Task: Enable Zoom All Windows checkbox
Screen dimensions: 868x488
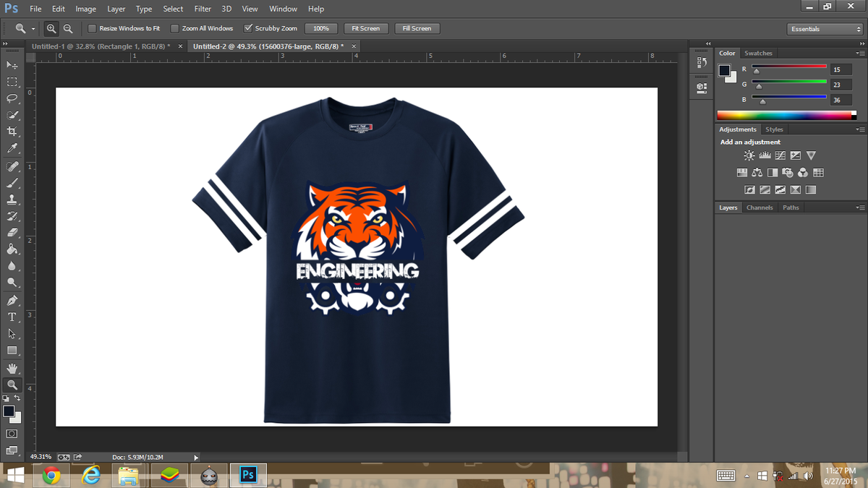Action: (175, 28)
